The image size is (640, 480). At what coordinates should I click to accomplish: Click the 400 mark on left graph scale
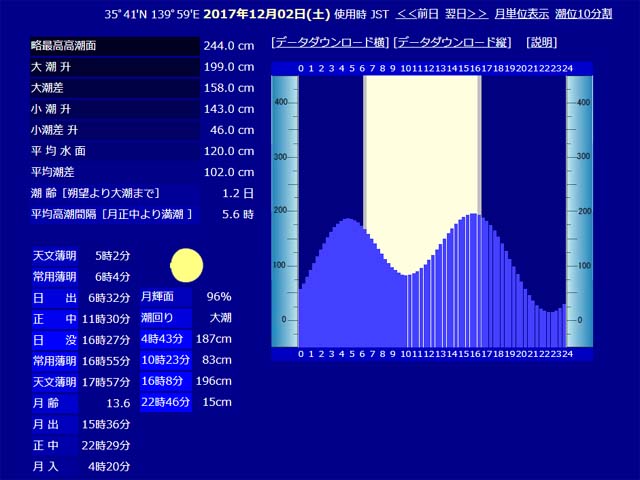[280, 102]
